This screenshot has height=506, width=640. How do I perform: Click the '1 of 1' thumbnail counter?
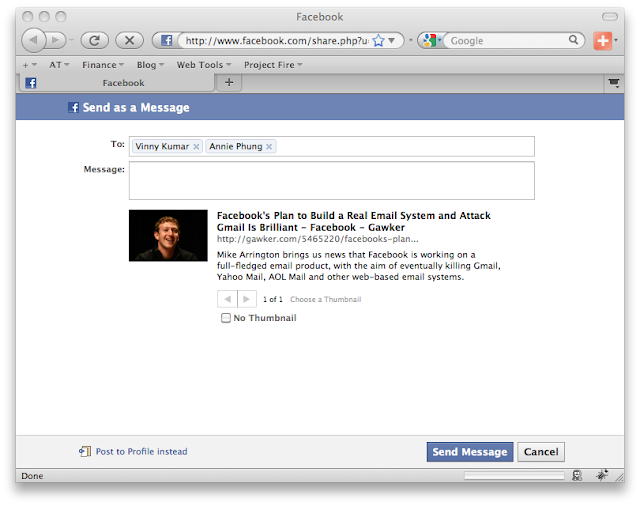(x=273, y=300)
